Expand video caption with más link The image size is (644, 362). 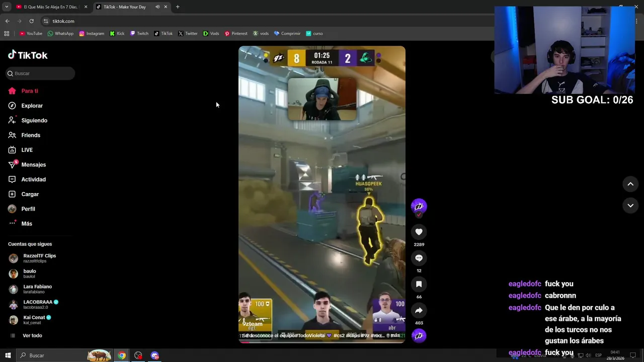pyautogui.click(x=395, y=335)
